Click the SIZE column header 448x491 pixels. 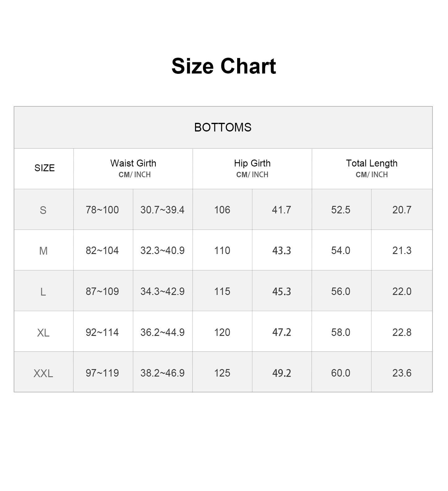pyautogui.click(x=44, y=168)
